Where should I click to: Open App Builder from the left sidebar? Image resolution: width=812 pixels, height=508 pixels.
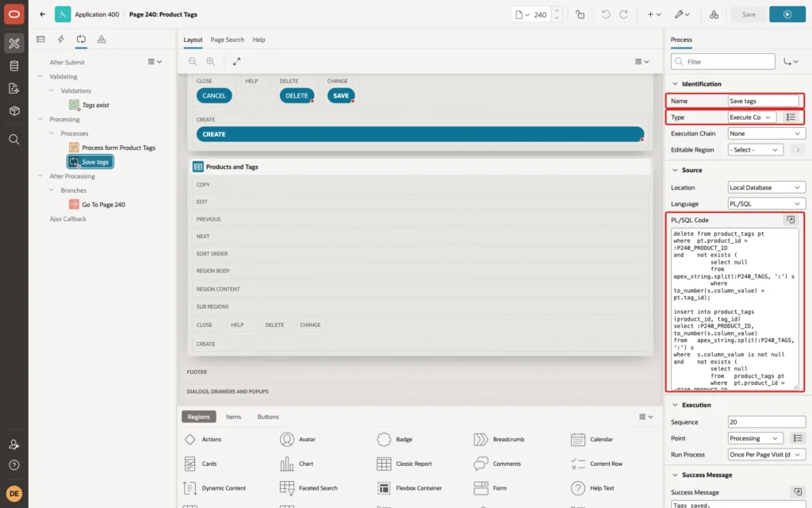(x=14, y=43)
